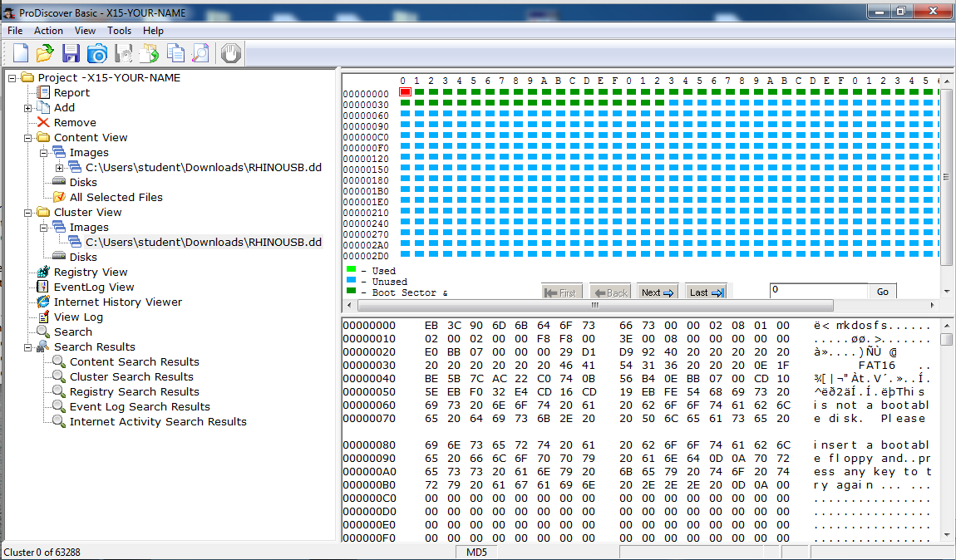Open EventLog View from the tree

tap(94, 287)
